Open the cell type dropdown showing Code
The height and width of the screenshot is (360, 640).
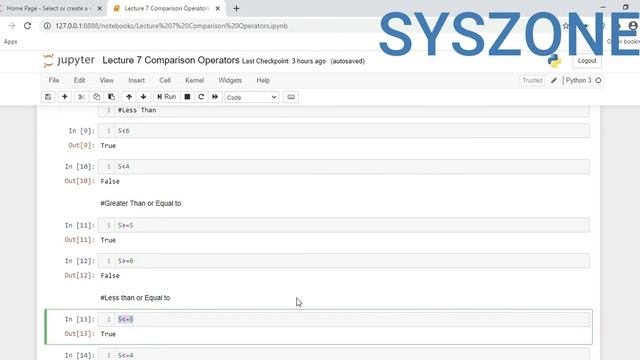coord(251,97)
